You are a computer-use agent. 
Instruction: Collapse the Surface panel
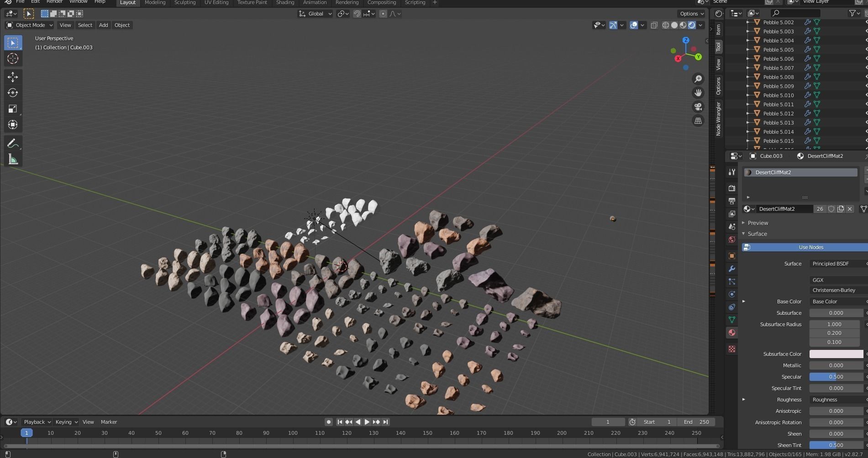[757, 234]
